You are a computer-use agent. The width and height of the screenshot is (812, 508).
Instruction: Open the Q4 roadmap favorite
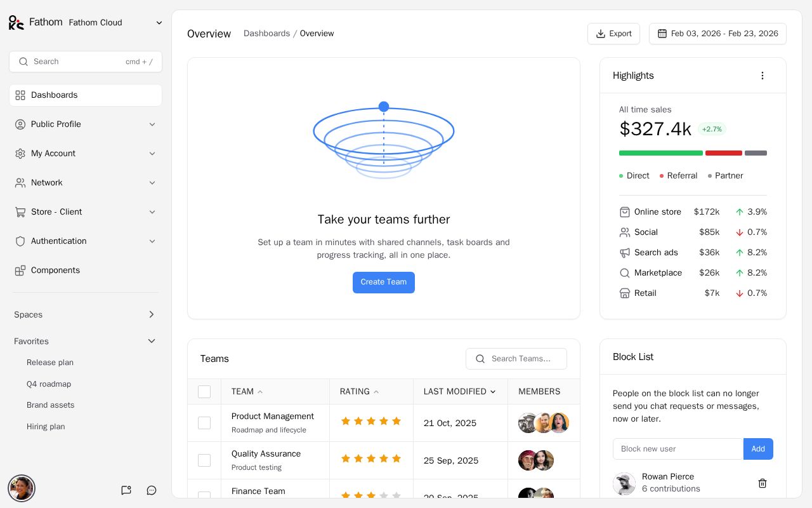49,384
